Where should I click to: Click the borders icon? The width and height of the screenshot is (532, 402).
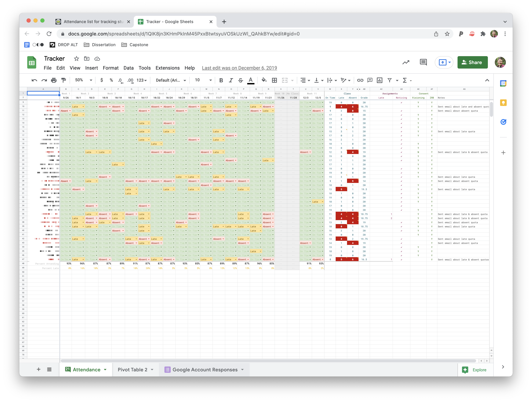pos(274,80)
